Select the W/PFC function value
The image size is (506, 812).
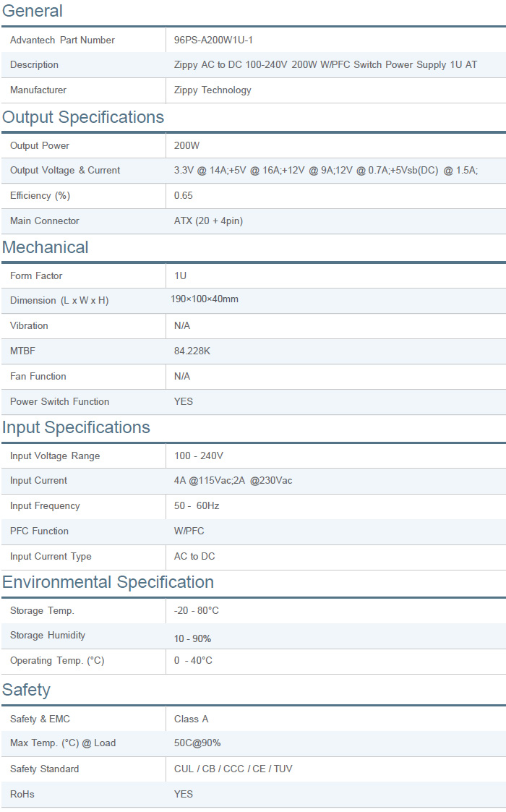point(189,531)
